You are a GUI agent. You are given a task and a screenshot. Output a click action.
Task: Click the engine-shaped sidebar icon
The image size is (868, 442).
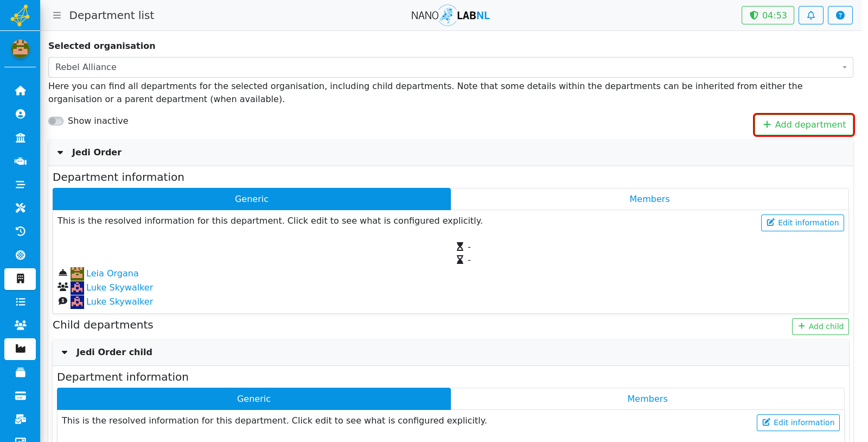[20, 161]
